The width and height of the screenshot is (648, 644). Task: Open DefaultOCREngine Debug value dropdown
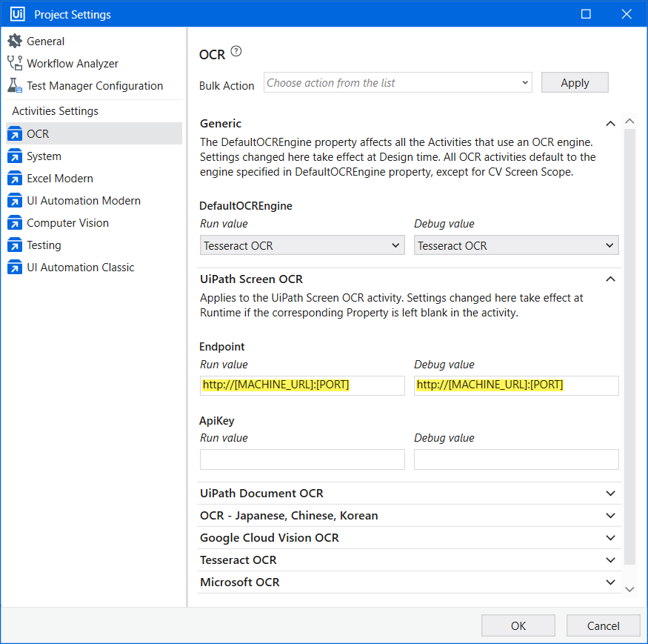[516, 245]
